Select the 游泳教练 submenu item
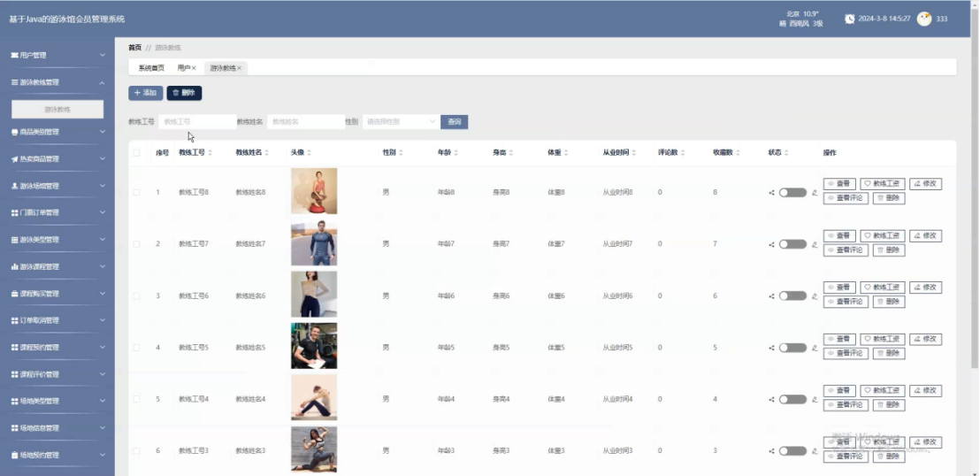The width and height of the screenshot is (980, 476). pyautogui.click(x=57, y=110)
